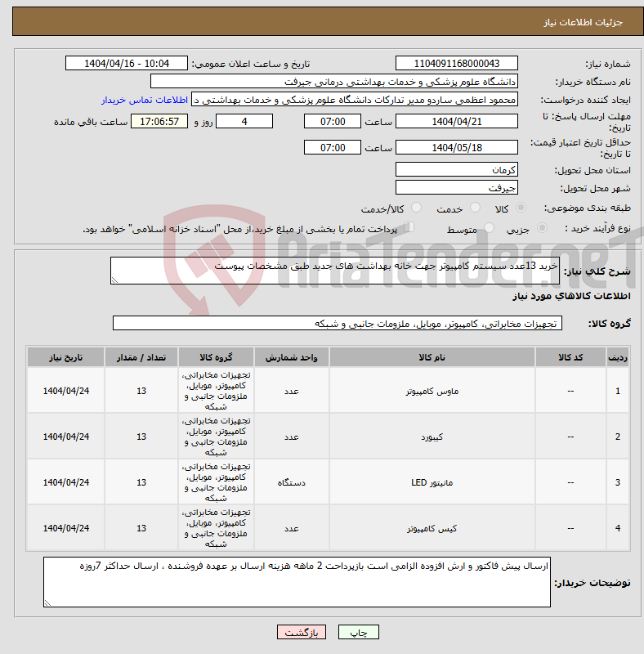Click the date cell in row 1
The height and width of the screenshot is (654, 644).
[x=66, y=391]
